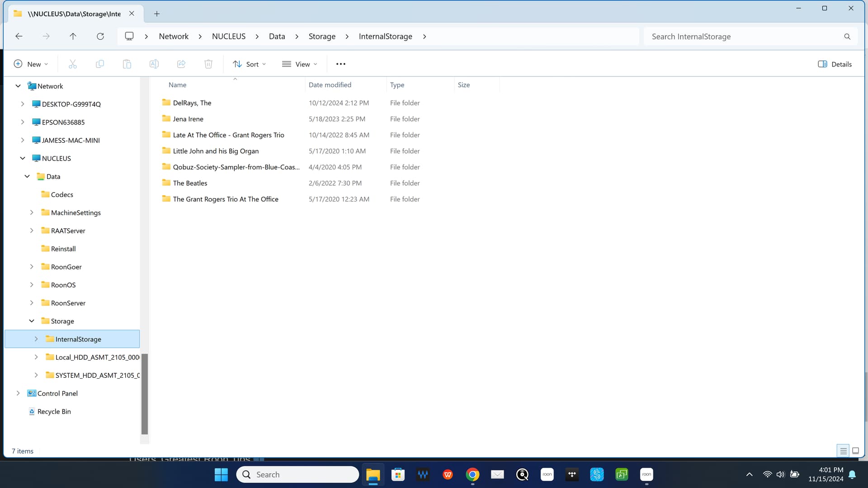Collapse the Network tree node

[x=18, y=86]
